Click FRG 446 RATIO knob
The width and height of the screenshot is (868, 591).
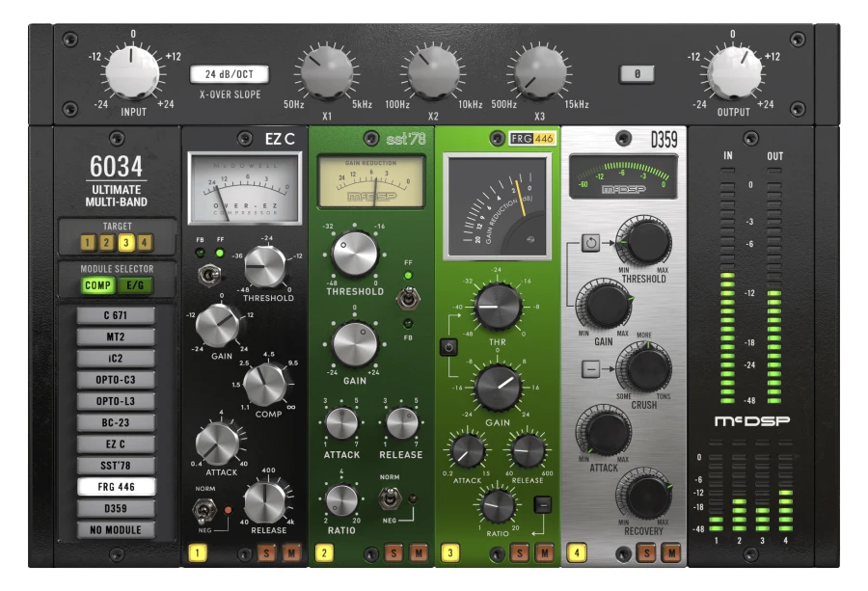pyautogui.click(x=498, y=505)
